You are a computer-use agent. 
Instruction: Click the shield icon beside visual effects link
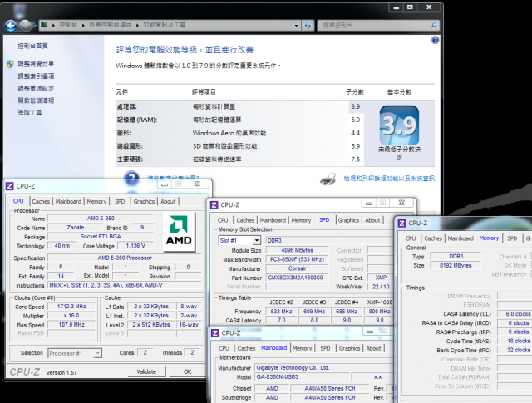10,64
